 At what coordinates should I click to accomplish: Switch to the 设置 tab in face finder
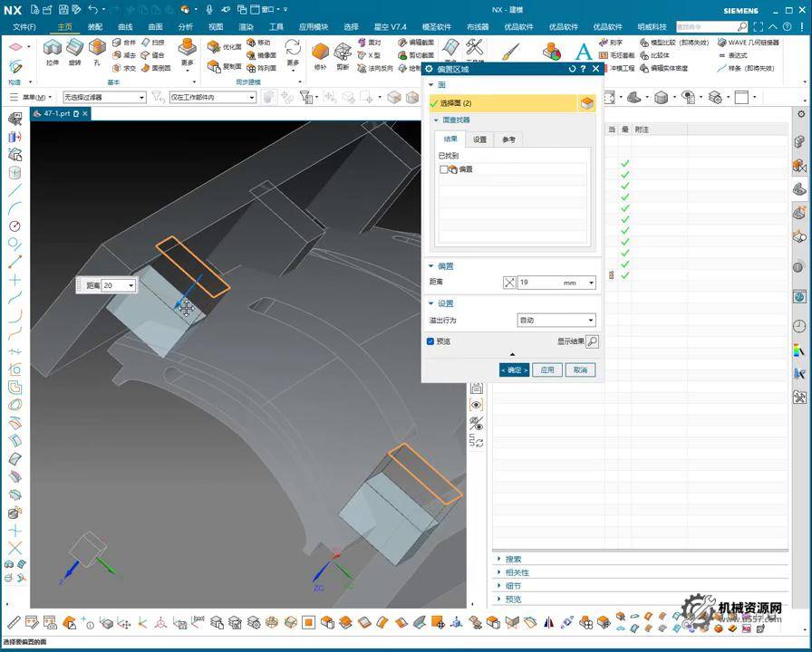[x=479, y=139]
